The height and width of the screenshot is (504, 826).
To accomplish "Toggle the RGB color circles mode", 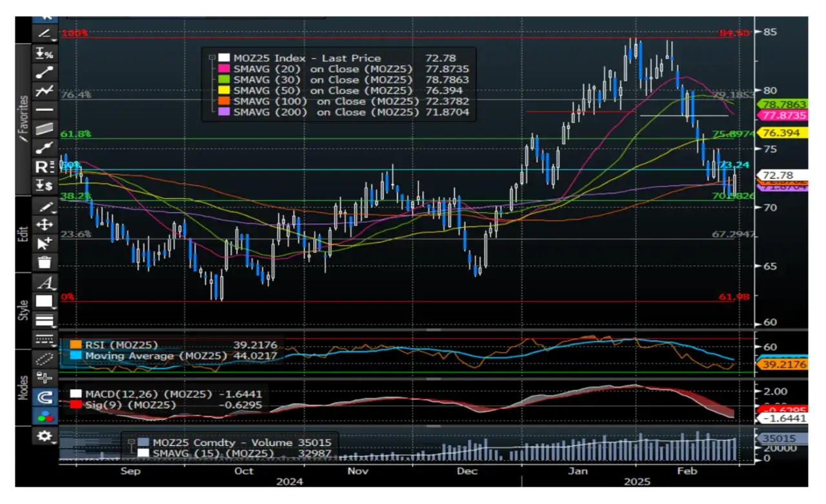I will (45, 416).
